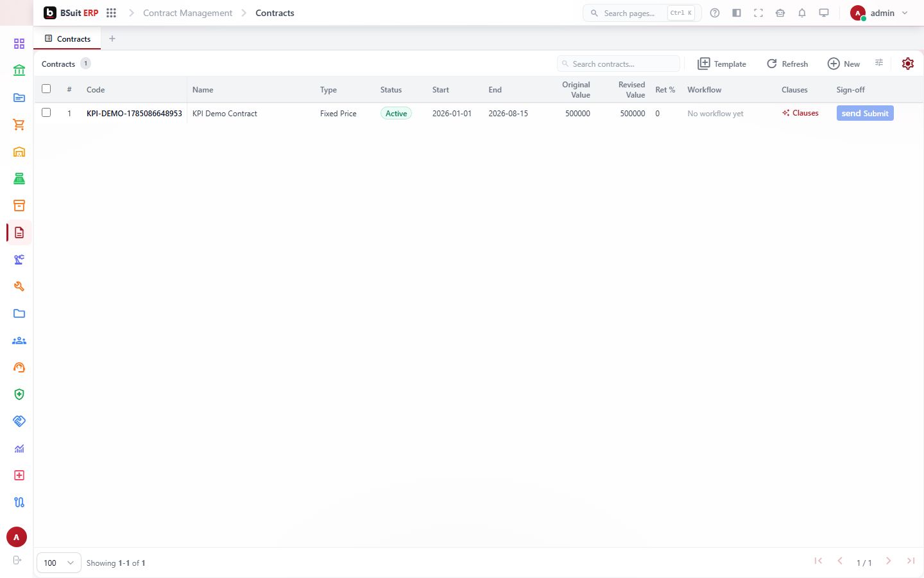The width and height of the screenshot is (924, 578).
Task: Open notifications bell
Action: coord(802,13)
